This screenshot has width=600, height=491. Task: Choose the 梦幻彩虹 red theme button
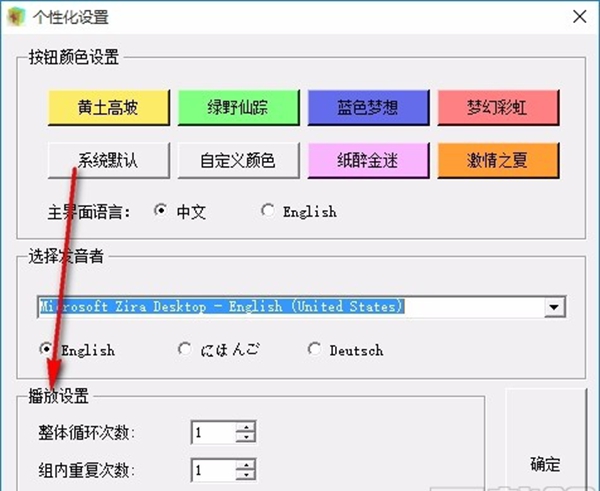[x=498, y=108]
